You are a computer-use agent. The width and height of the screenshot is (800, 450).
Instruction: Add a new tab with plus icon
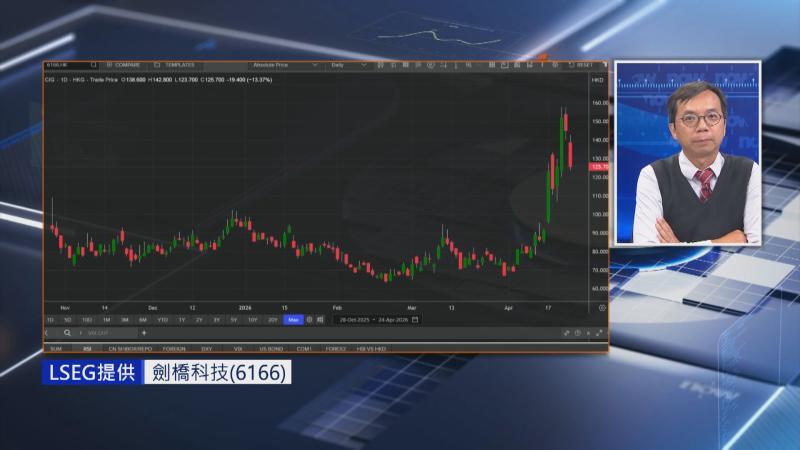click(x=143, y=333)
